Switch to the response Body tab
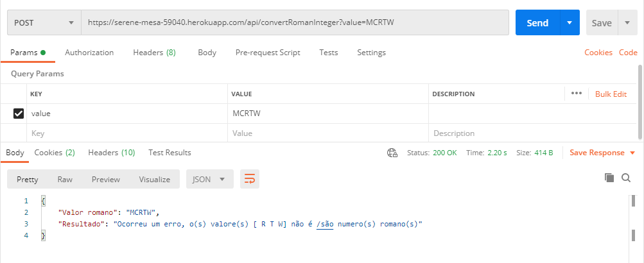 15,153
